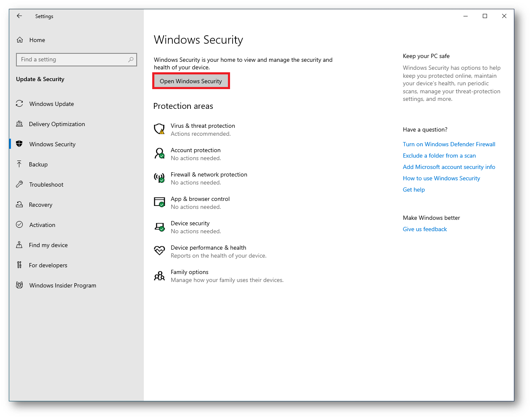Click the Home house icon

click(20, 40)
